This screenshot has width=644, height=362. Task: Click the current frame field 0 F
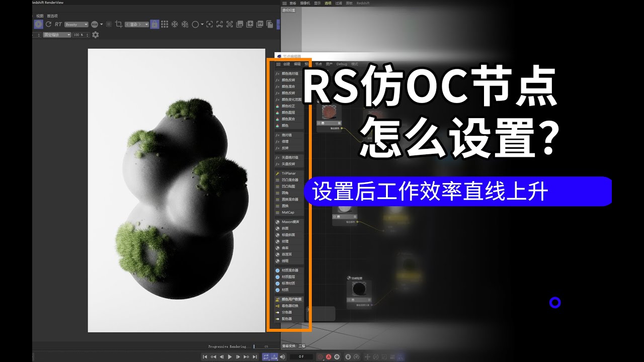click(301, 357)
